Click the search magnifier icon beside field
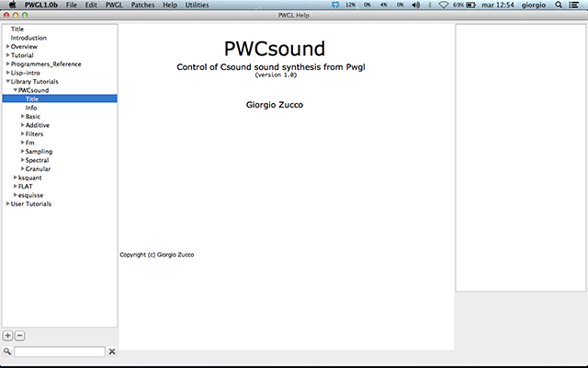588x368 pixels. pyautogui.click(x=7, y=351)
